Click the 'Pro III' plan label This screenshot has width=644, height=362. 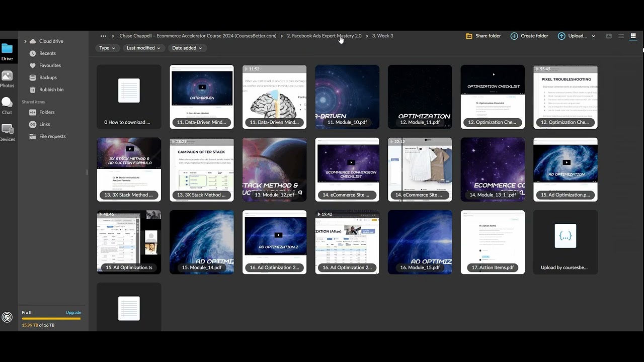pos(27,313)
